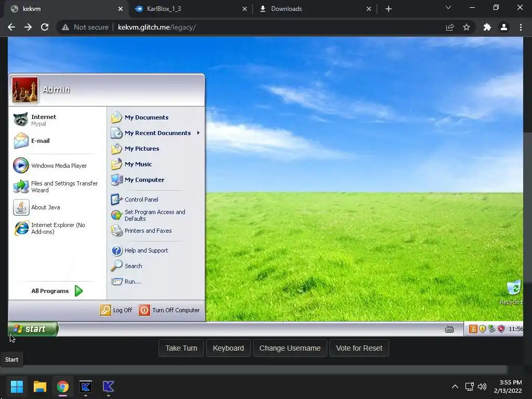Open My Pictures folder icon
532x399 pixels.
[x=116, y=149]
